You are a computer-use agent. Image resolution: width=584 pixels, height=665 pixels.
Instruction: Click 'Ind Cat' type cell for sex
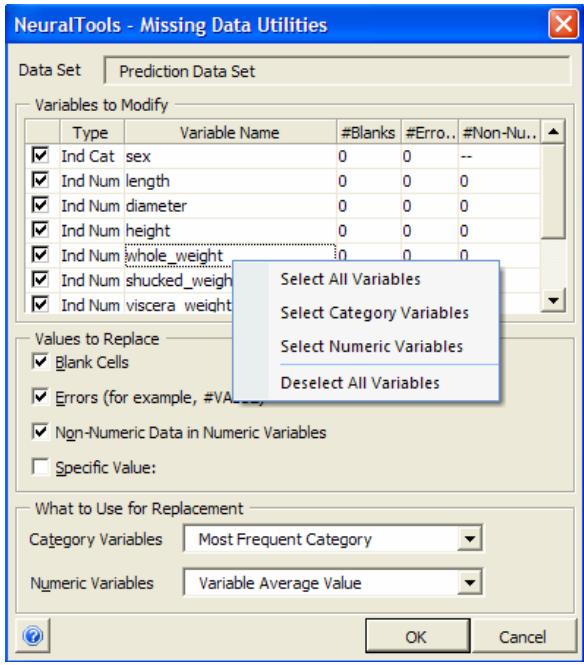(88, 156)
